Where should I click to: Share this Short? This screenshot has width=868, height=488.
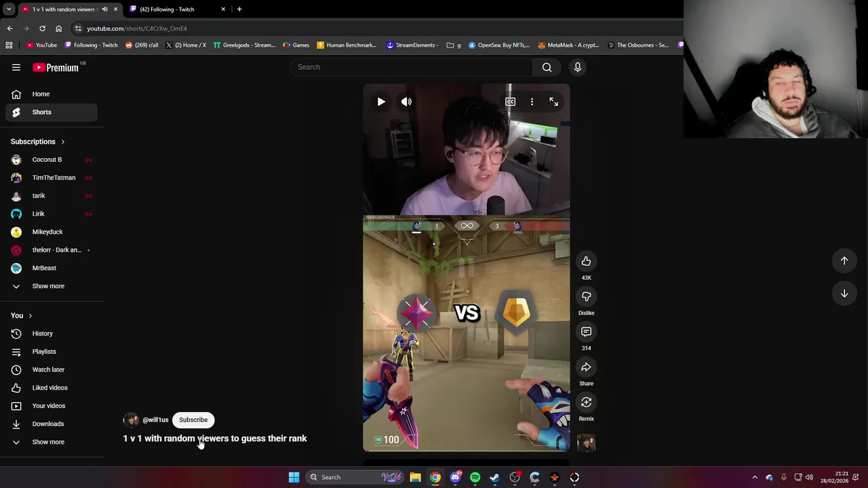pyautogui.click(x=586, y=367)
